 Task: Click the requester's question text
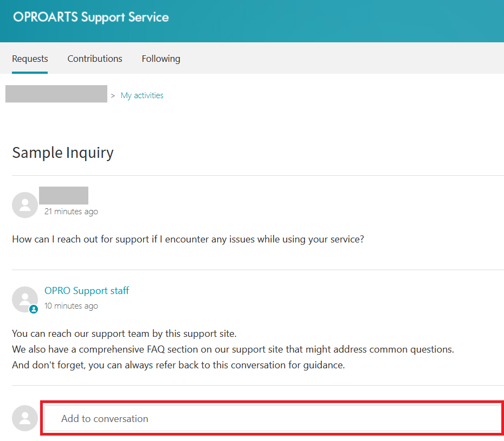[188, 239]
